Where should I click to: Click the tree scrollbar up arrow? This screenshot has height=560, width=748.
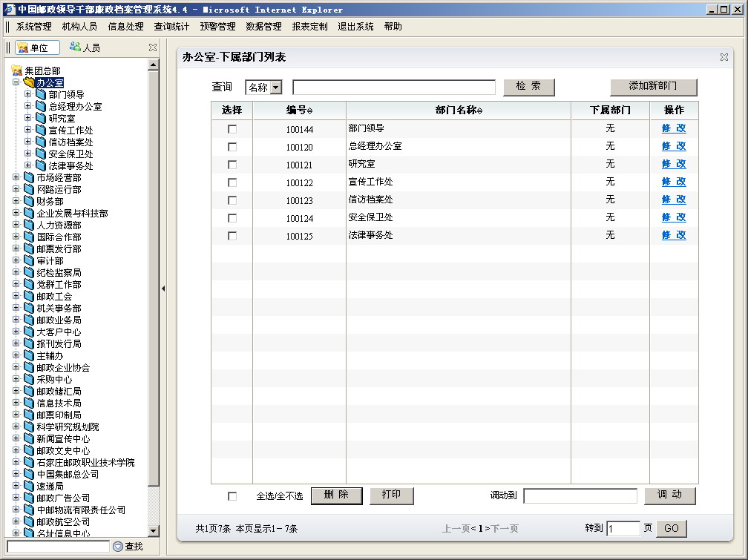point(153,64)
